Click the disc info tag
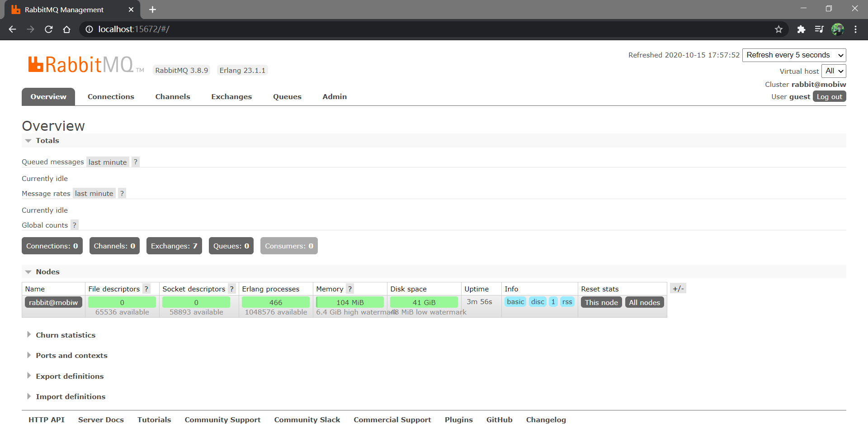 (x=538, y=302)
